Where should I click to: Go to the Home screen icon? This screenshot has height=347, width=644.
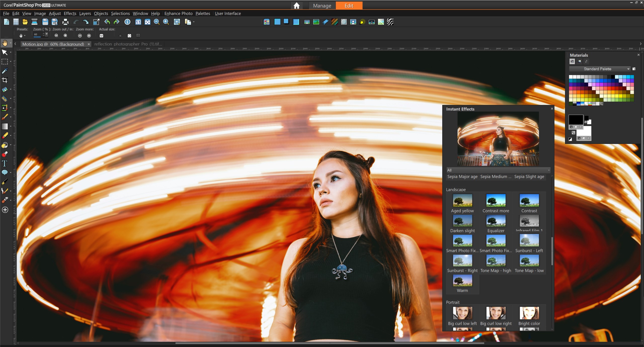coord(296,6)
